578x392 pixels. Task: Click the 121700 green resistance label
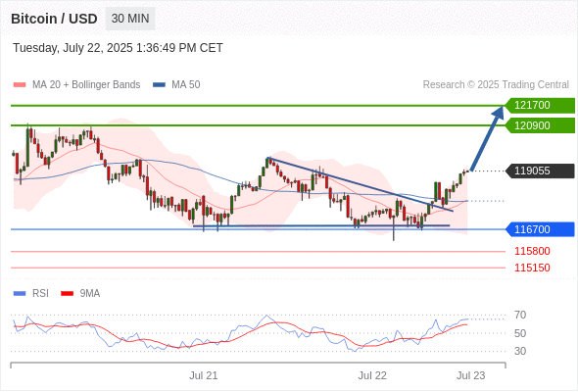[x=540, y=106]
